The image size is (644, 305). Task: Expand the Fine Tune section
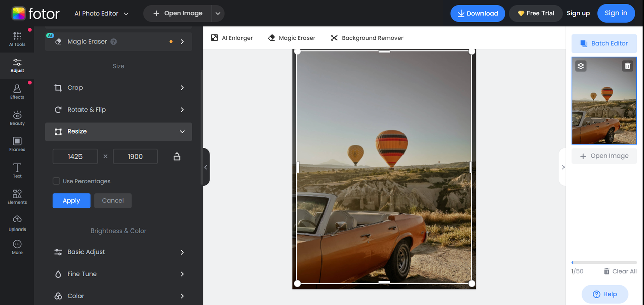tap(118, 274)
